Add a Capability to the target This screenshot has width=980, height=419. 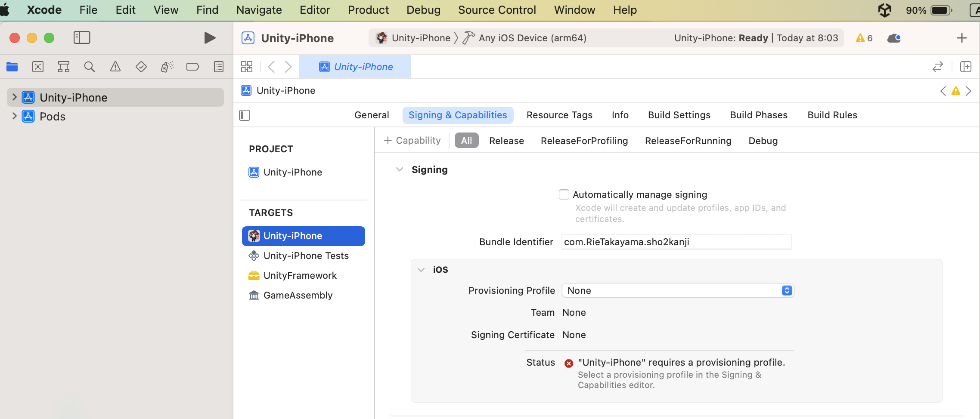[412, 140]
